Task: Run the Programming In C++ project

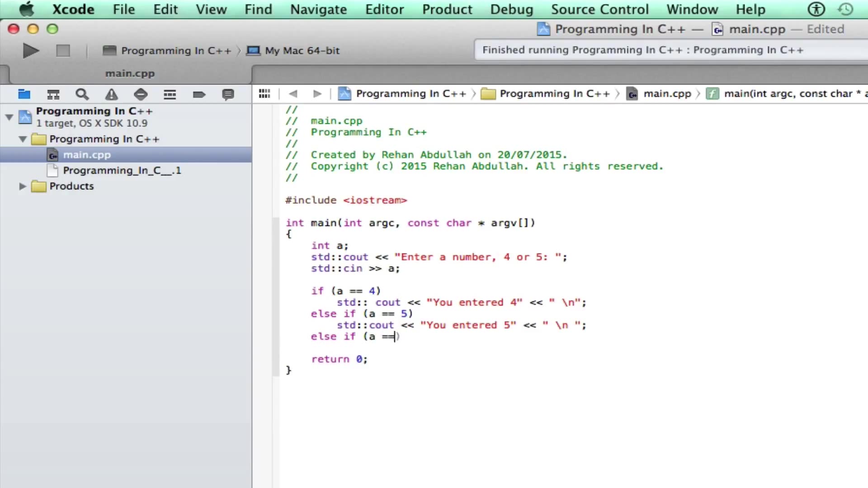Action: coord(30,51)
